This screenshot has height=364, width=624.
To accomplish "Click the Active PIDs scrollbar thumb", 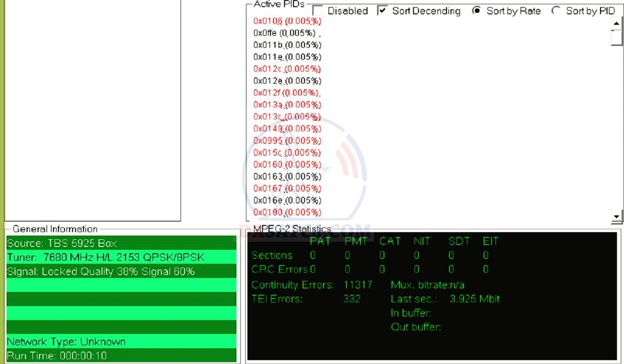I will [617, 38].
